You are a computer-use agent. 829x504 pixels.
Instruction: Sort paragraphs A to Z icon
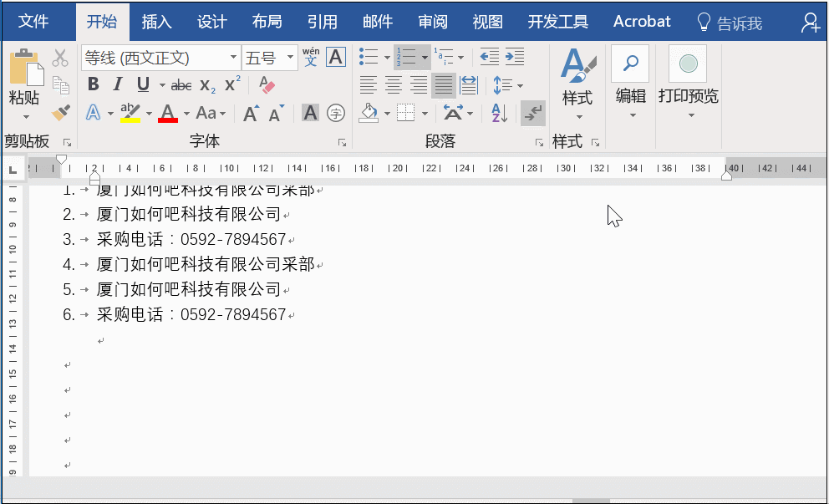[500, 113]
